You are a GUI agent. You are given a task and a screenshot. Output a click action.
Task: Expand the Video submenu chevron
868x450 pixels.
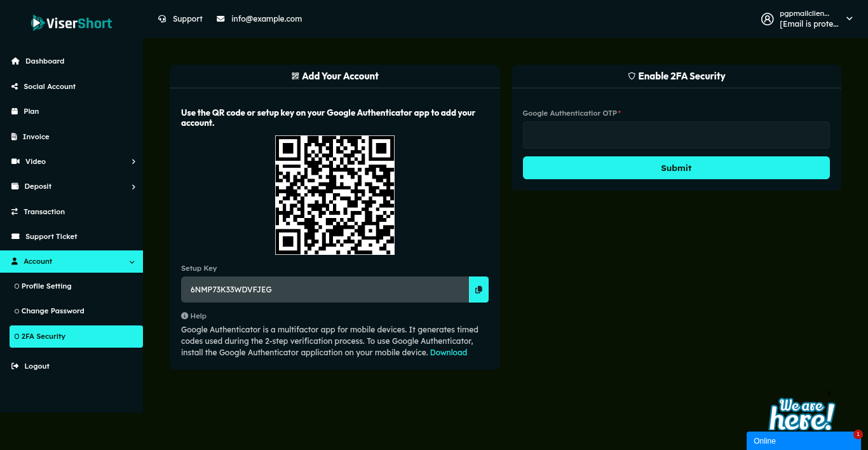click(133, 161)
